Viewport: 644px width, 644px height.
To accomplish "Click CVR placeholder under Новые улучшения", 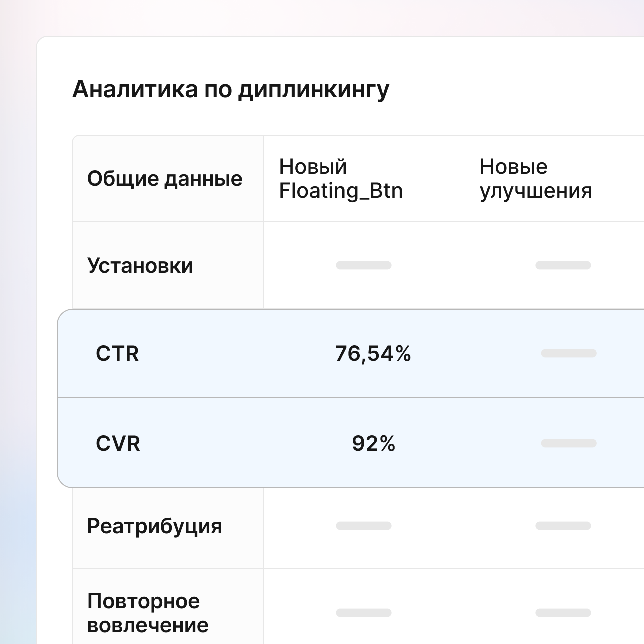I will (x=568, y=443).
